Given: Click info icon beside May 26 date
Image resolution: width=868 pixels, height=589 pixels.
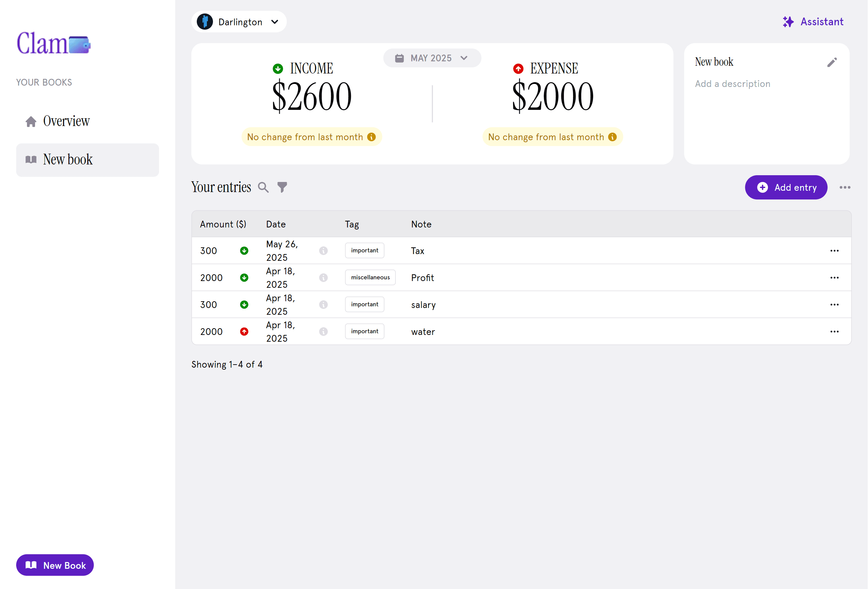Looking at the screenshot, I should (323, 251).
